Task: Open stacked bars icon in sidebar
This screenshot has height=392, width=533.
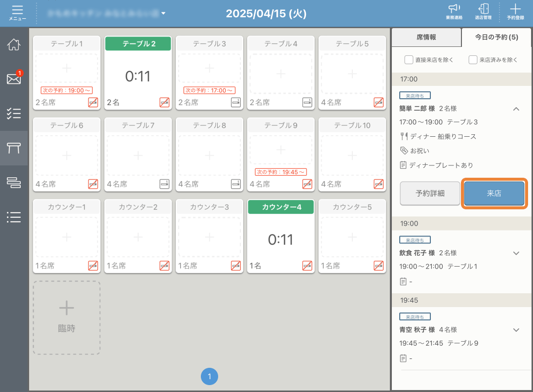Action: pyautogui.click(x=14, y=183)
